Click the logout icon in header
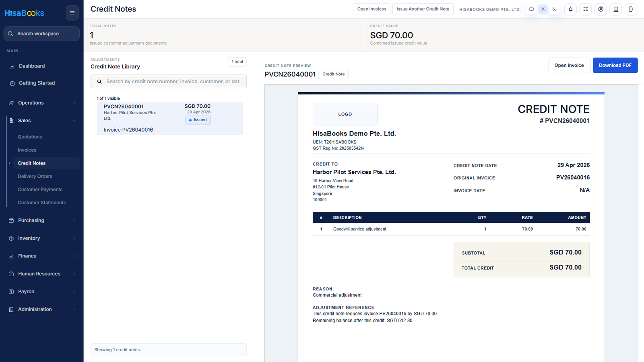Viewport: 644px width, 362px height. [631, 9]
